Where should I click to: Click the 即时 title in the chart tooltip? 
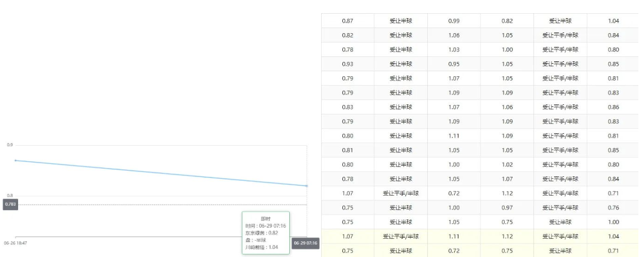[265, 218]
